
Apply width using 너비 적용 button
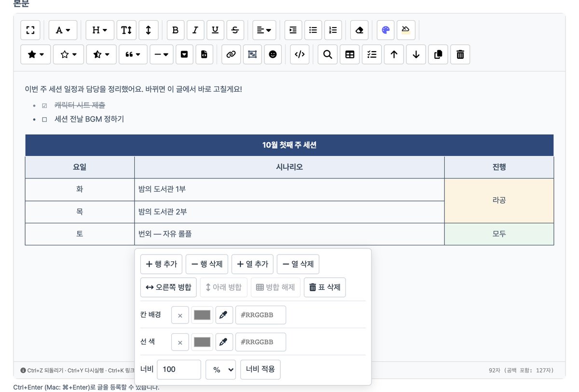(x=261, y=369)
